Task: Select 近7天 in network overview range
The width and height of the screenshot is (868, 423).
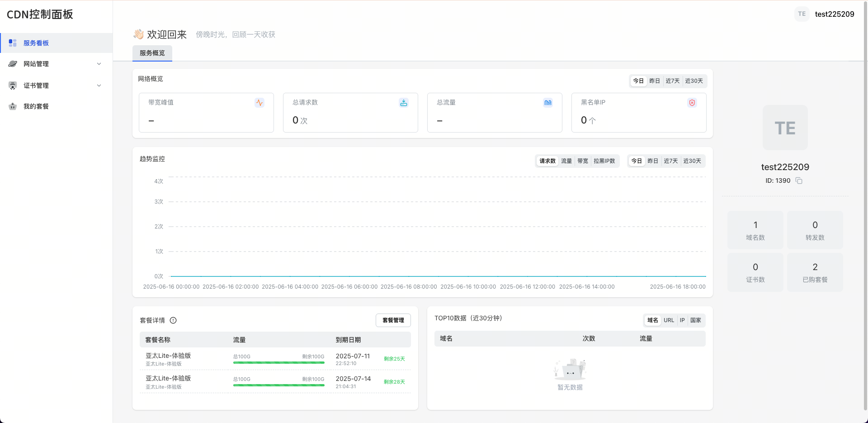Action: 672,81
